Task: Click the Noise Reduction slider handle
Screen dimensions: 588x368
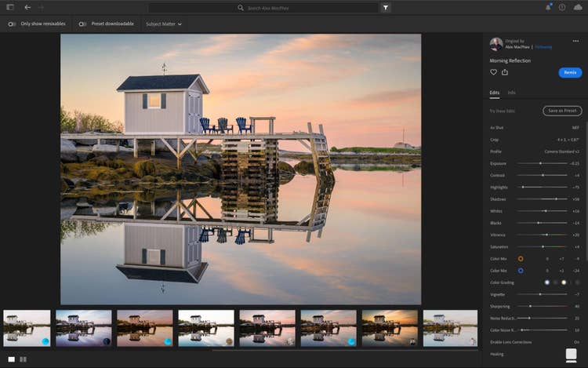Action: click(x=529, y=318)
